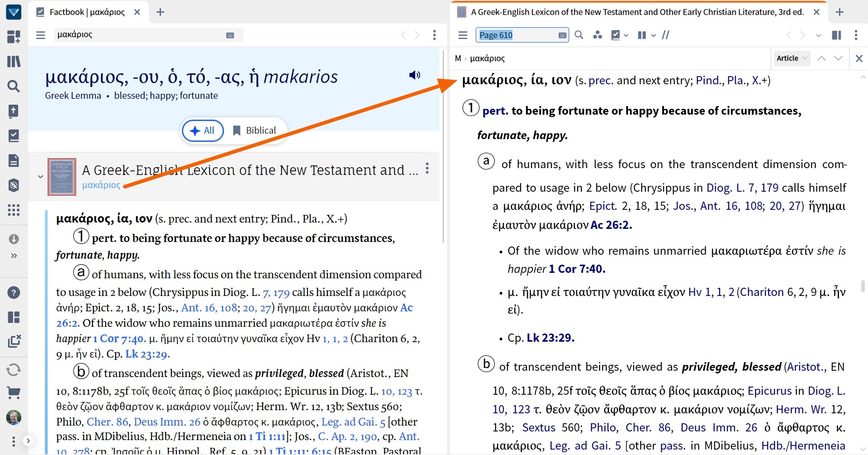Open the Lk 23:29 link in Factbook text

coord(147,354)
